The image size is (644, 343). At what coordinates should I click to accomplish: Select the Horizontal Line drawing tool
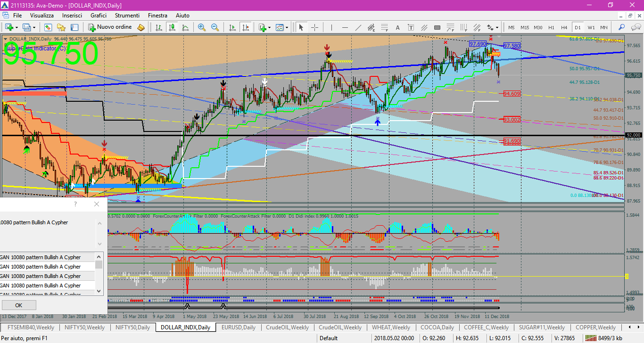345,27
